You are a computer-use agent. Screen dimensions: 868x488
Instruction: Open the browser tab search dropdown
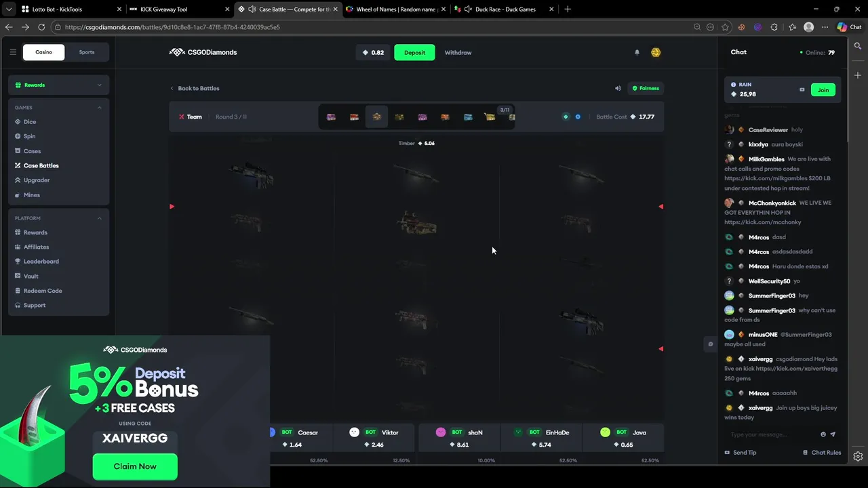click(9, 9)
